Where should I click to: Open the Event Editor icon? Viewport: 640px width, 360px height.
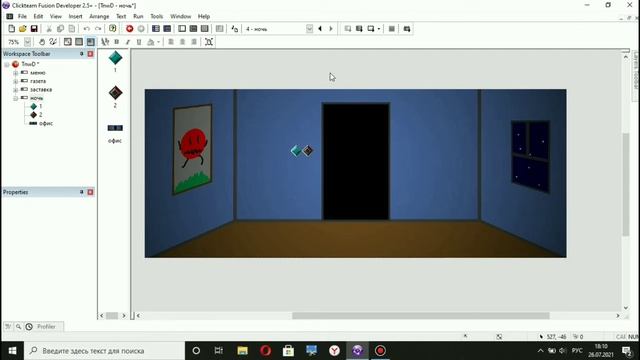(182, 29)
